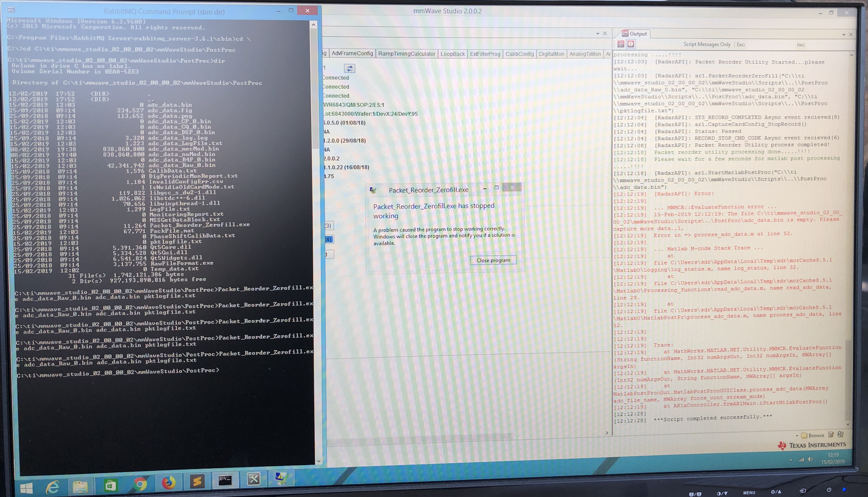Click the adc_data_Raw_0.bin directory listing line
Viewport: 868px width, 497px height.
[113, 165]
